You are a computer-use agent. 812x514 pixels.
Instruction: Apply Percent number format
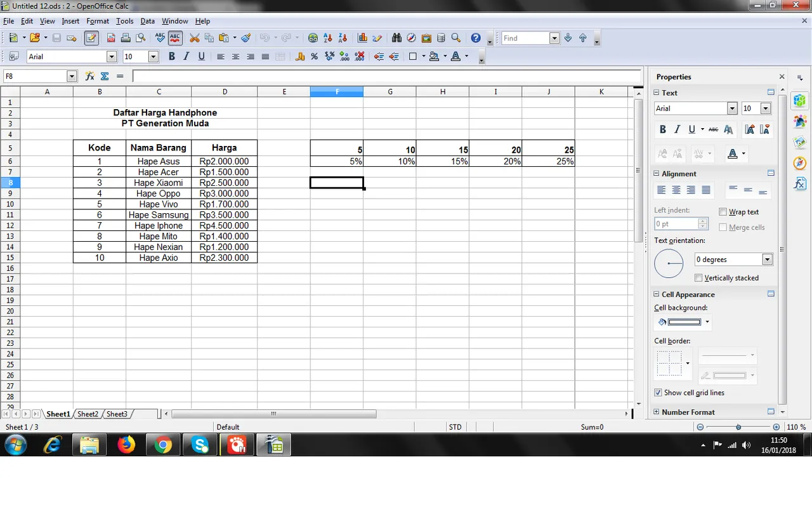click(313, 56)
